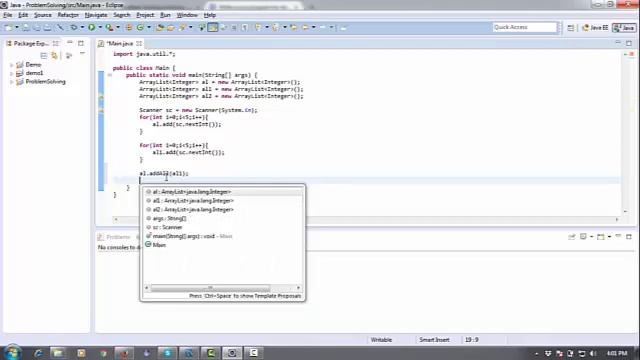Open the Project menu
The height and width of the screenshot is (360, 640).
[x=145, y=15]
